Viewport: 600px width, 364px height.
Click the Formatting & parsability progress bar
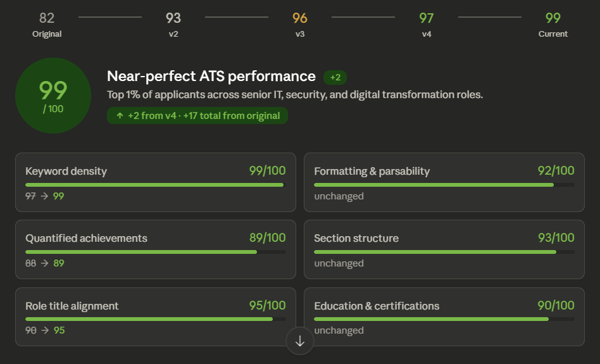click(444, 185)
